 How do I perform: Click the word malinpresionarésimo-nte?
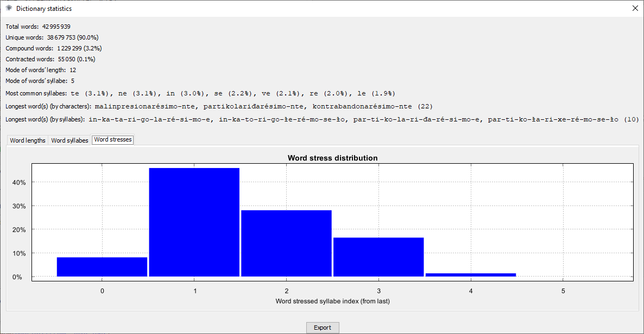(x=146, y=106)
